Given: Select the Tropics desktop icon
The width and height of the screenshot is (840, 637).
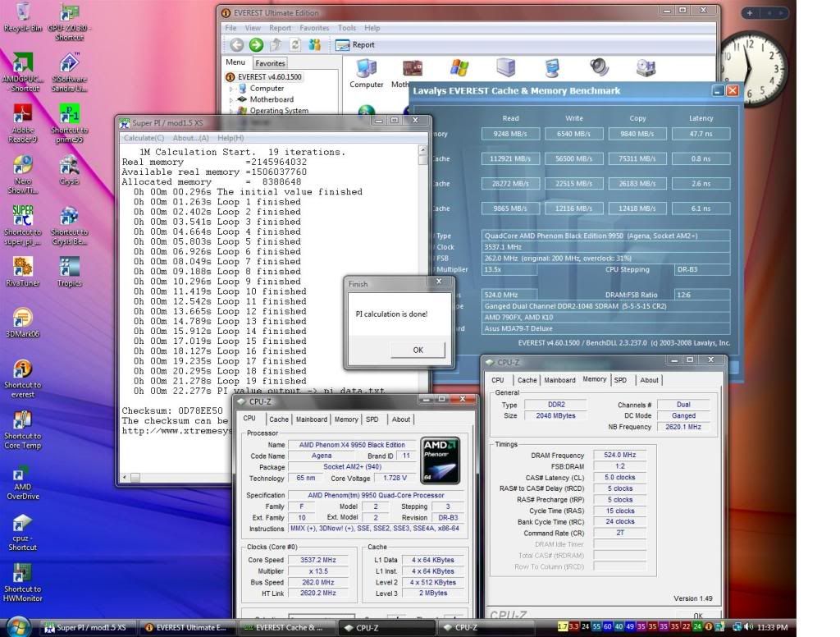Looking at the screenshot, I should click(x=69, y=272).
